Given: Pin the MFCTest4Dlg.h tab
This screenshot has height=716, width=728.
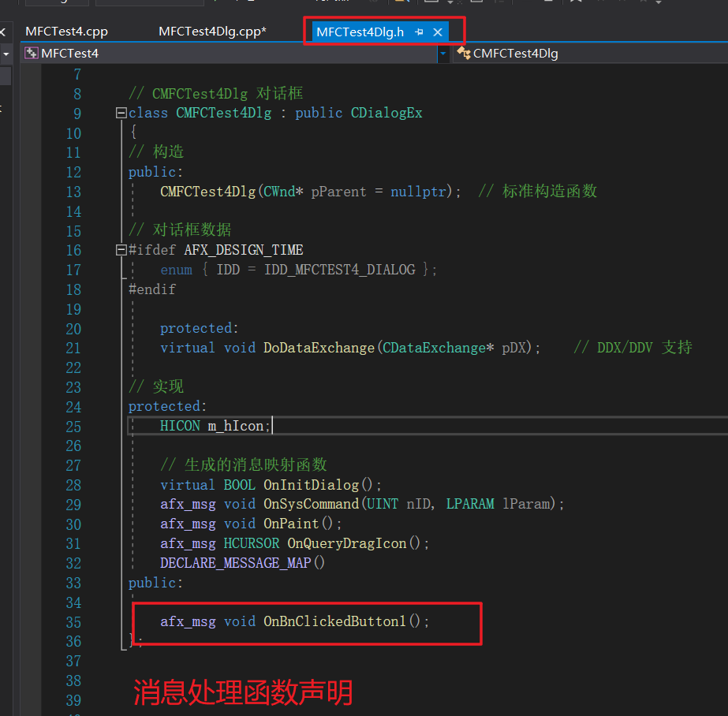Looking at the screenshot, I should (x=419, y=32).
